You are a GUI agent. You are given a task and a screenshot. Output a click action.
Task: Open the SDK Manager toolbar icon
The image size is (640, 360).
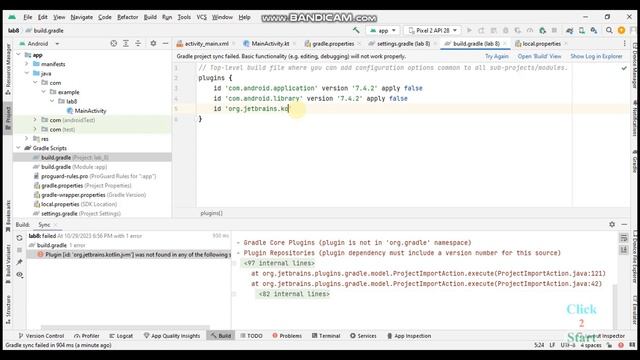click(x=594, y=31)
